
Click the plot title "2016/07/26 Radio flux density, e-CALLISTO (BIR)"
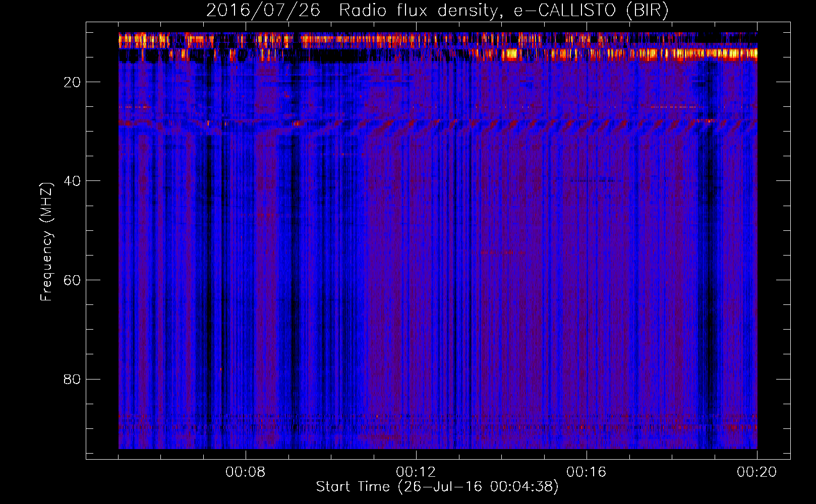point(437,10)
